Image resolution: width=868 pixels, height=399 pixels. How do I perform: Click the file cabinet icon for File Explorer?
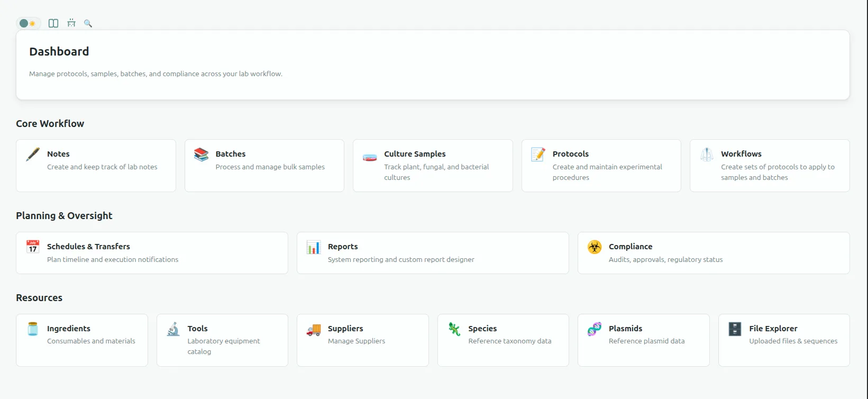click(735, 329)
